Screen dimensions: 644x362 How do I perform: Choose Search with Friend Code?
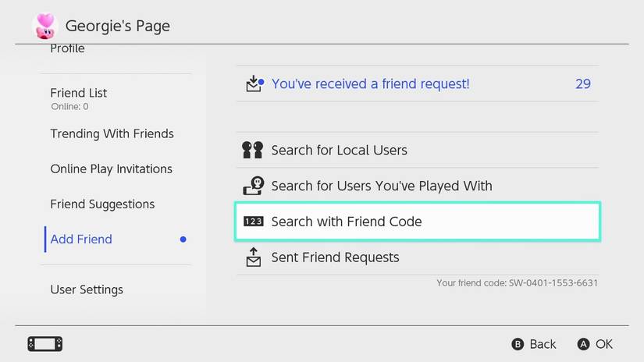(347, 222)
